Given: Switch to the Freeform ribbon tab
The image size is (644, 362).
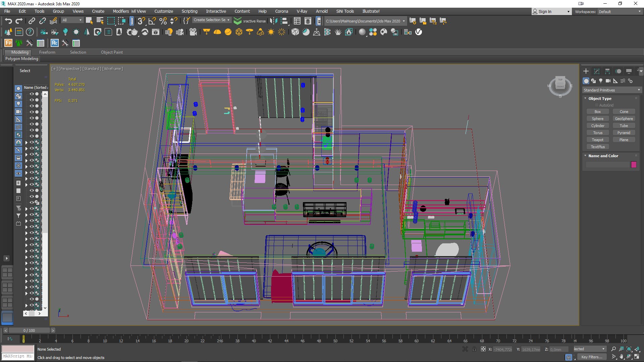Looking at the screenshot, I should [47, 52].
